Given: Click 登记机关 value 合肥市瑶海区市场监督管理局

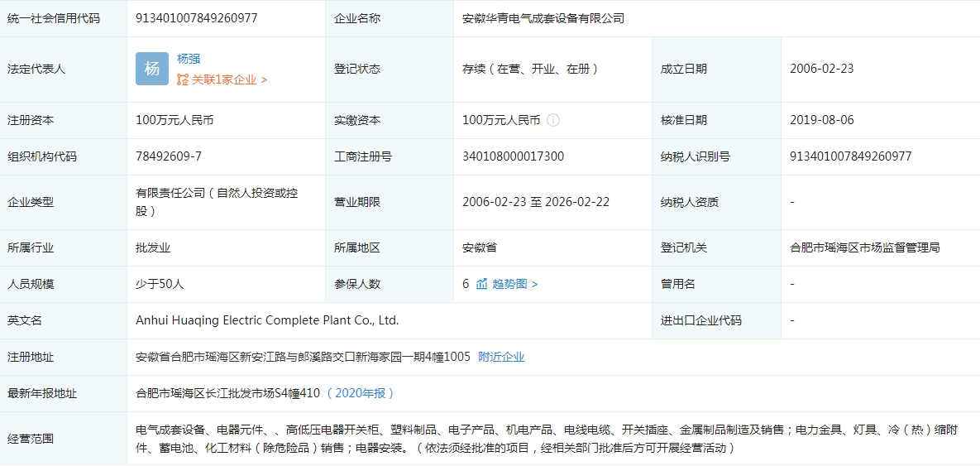Looking at the screenshot, I should [865, 247].
